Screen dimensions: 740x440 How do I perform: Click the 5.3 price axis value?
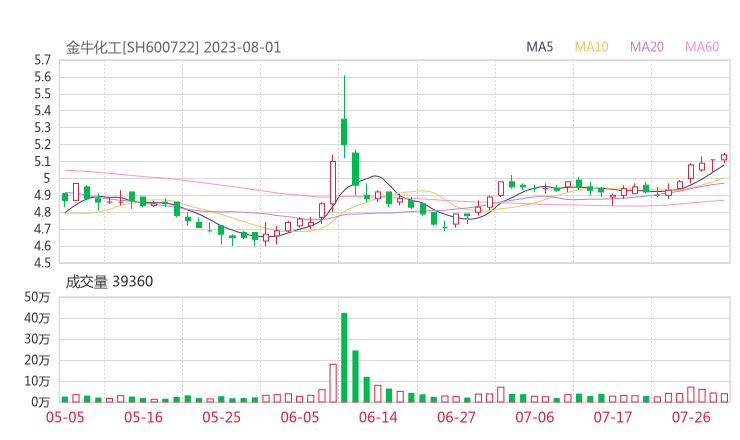[42, 128]
